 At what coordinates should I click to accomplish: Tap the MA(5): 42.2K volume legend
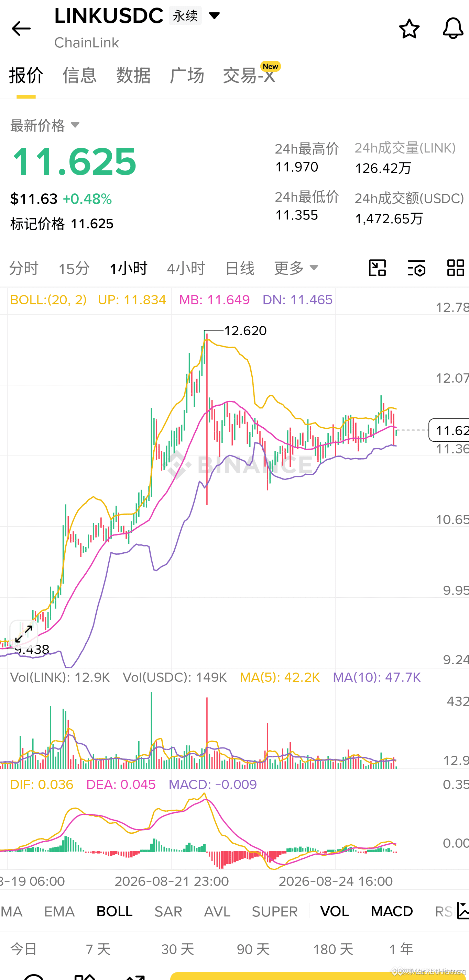coord(280,678)
